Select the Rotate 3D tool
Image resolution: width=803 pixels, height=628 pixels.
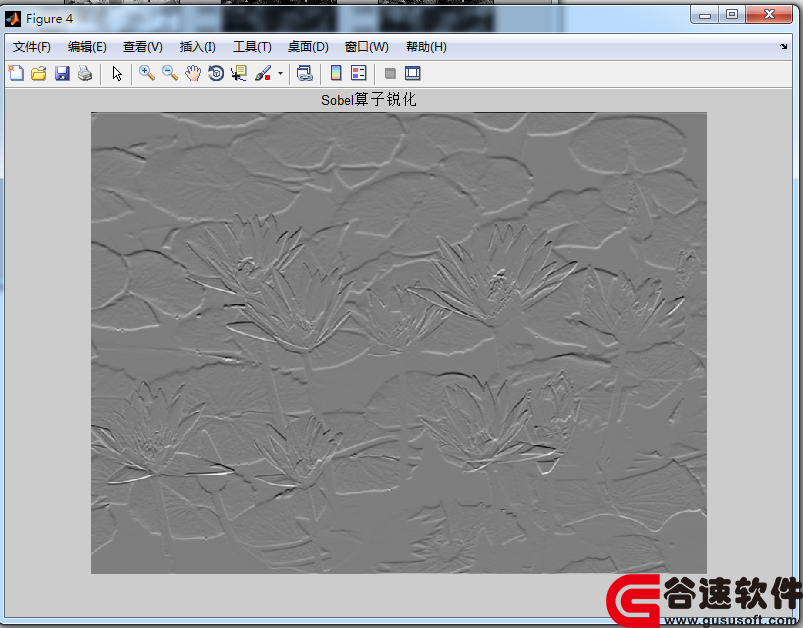pos(216,73)
